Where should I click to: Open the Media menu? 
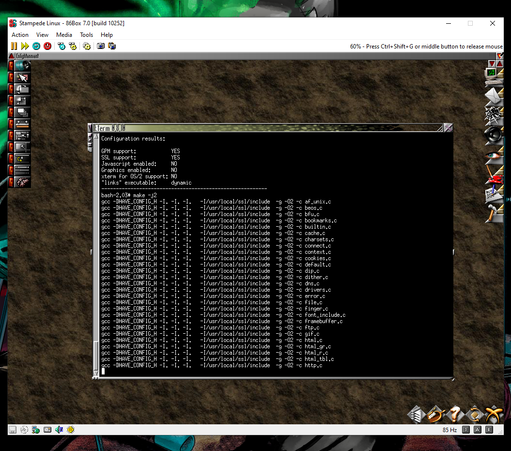64,35
